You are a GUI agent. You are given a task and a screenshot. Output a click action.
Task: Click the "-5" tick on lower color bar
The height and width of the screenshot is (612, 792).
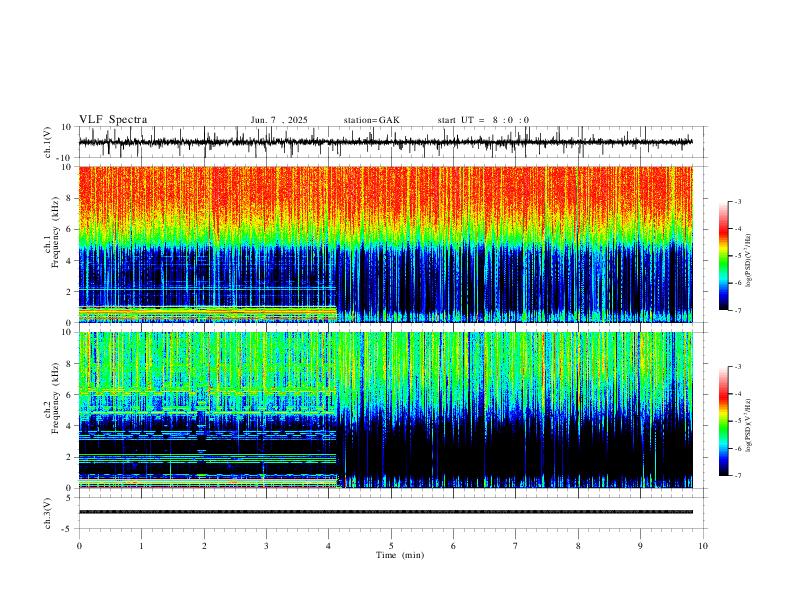click(737, 421)
